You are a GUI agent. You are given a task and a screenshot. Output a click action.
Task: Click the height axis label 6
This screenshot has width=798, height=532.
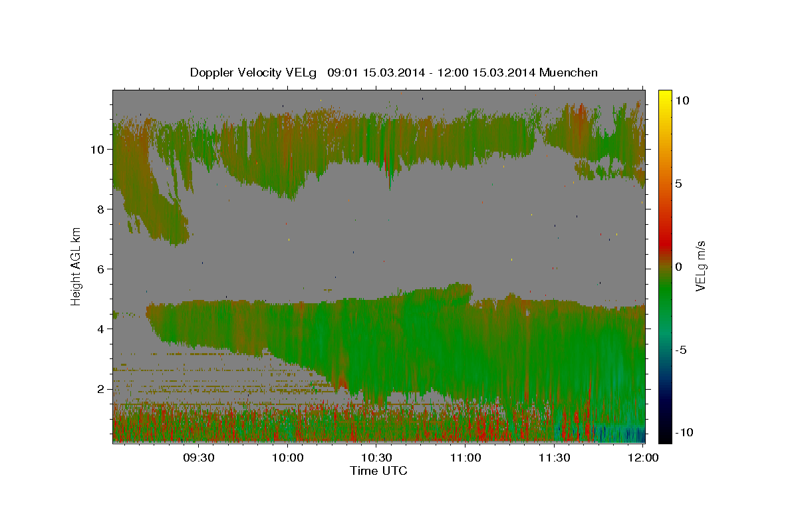point(101,269)
